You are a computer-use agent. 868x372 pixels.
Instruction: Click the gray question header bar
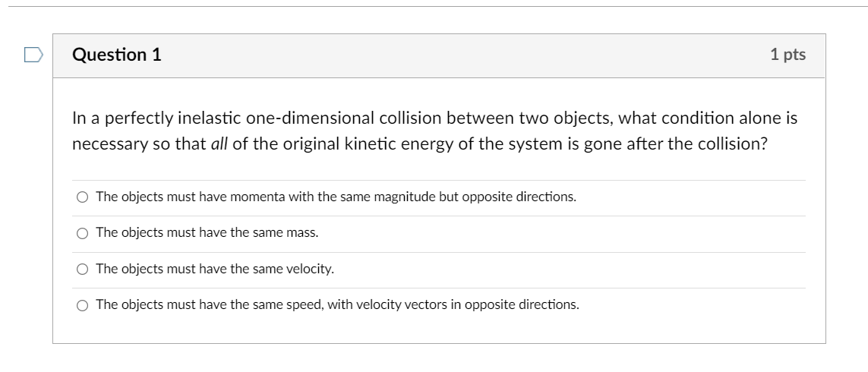(x=456, y=55)
